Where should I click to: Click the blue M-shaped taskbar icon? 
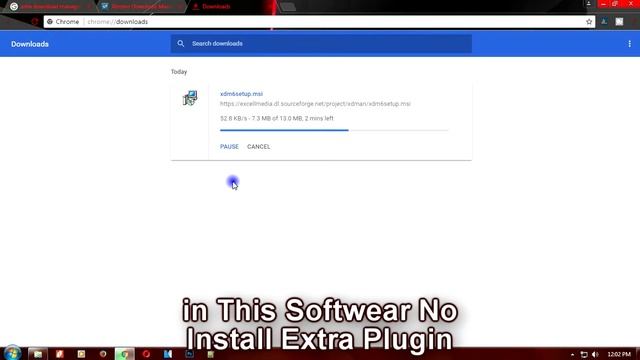tap(168, 354)
